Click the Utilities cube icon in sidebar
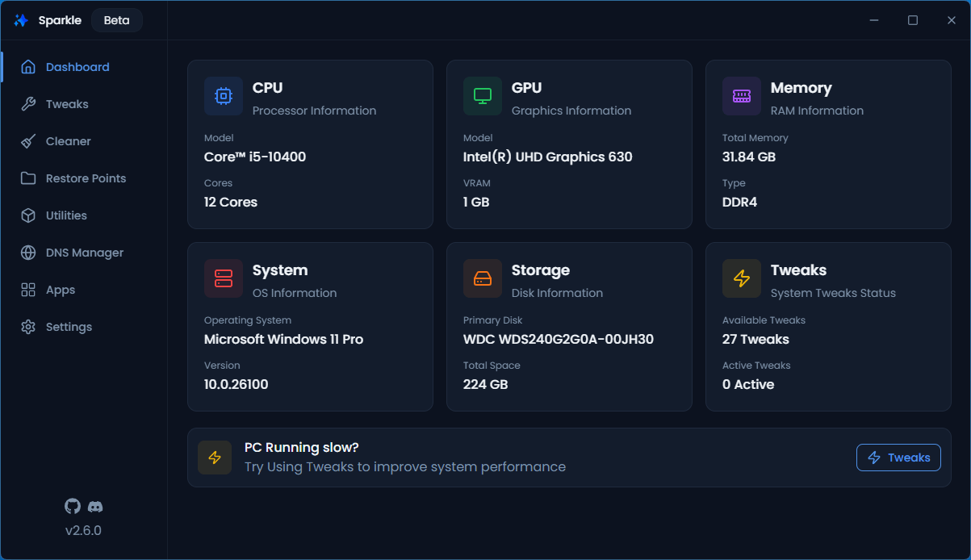Viewport: 971px width, 560px height. coord(28,215)
